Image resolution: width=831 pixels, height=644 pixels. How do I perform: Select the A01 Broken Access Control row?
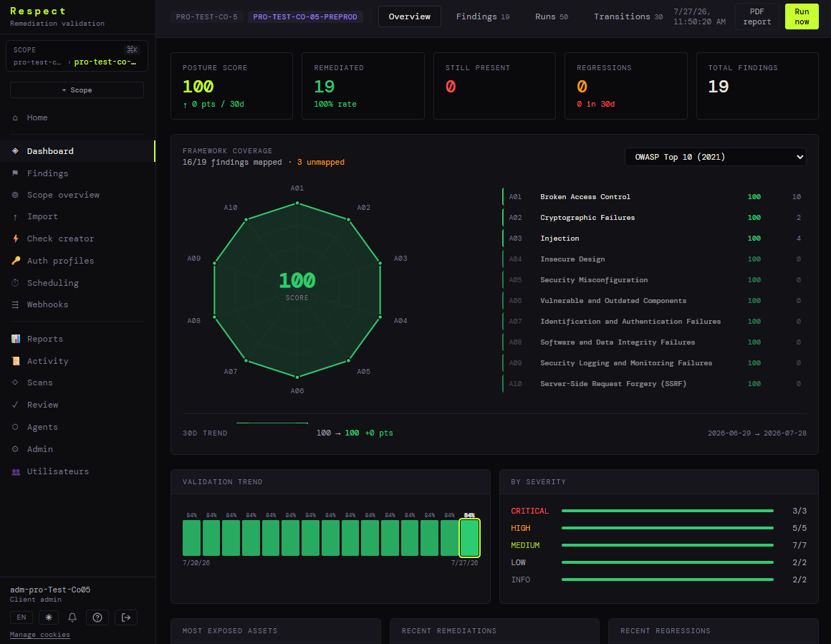point(654,197)
